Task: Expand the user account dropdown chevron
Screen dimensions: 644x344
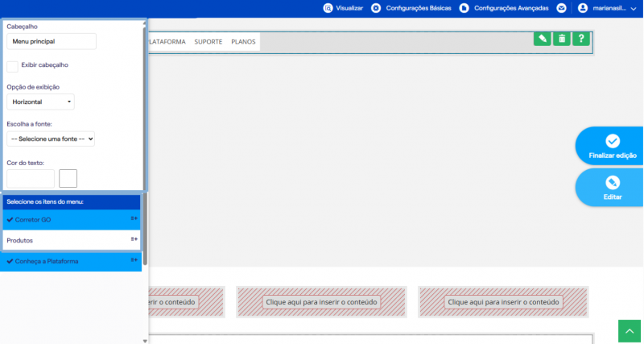Action: point(633,9)
